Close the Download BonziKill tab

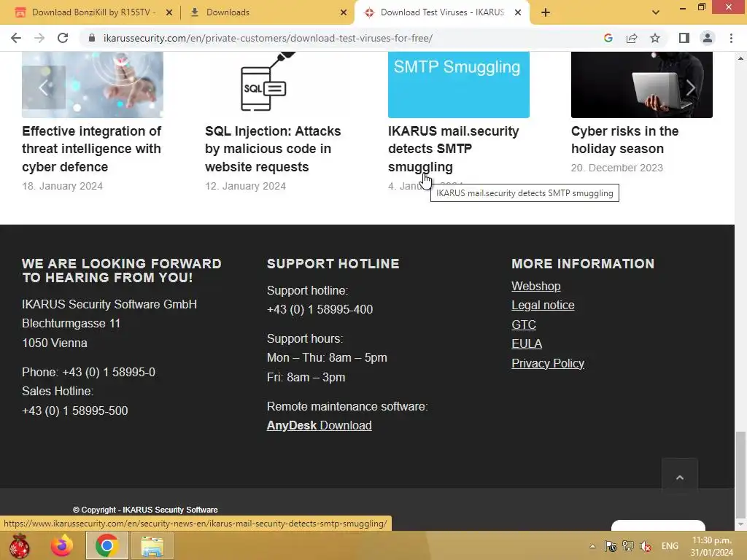(x=169, y=12)
